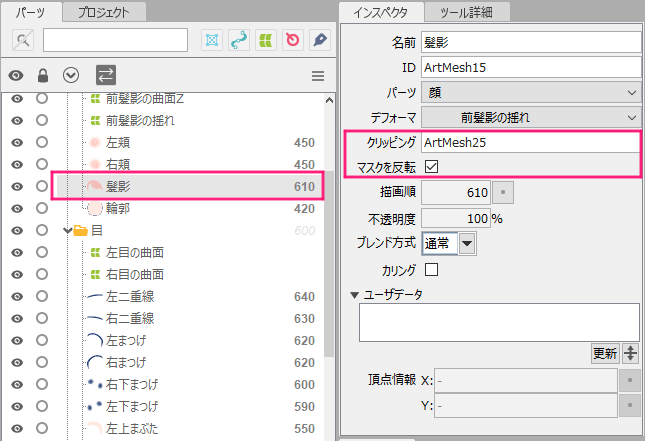Click the header eye visibility icon
Image resolution: width=645 pixels, height=441 pixels.
(x=16, y=76)
